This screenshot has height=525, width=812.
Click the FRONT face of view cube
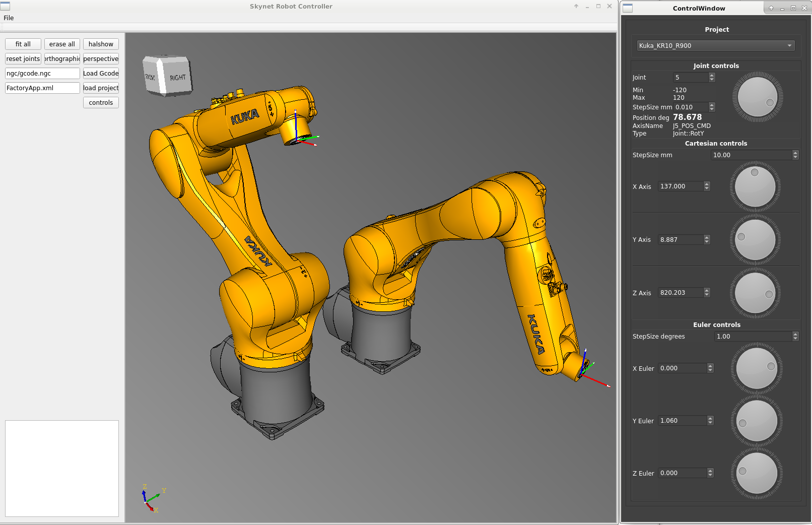(x=151, y=76)
